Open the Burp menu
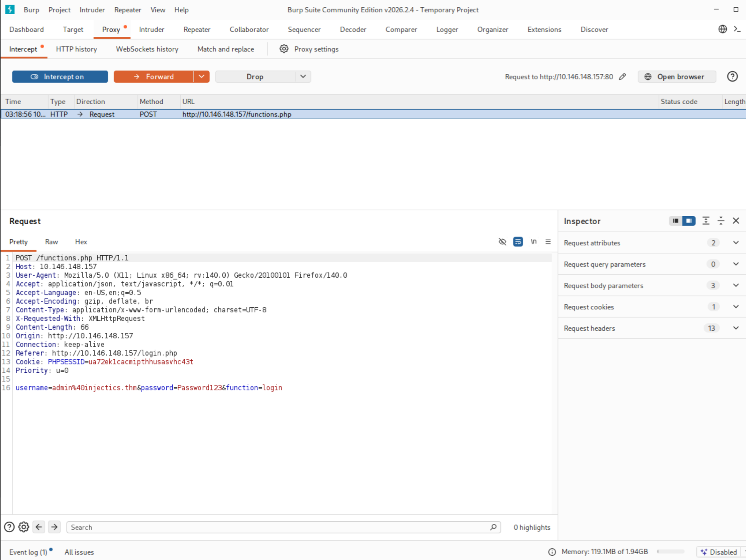 click(31, 10)
